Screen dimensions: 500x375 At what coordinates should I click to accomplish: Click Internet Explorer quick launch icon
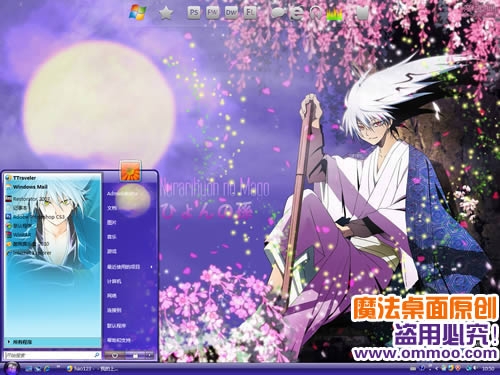[47, 369]
